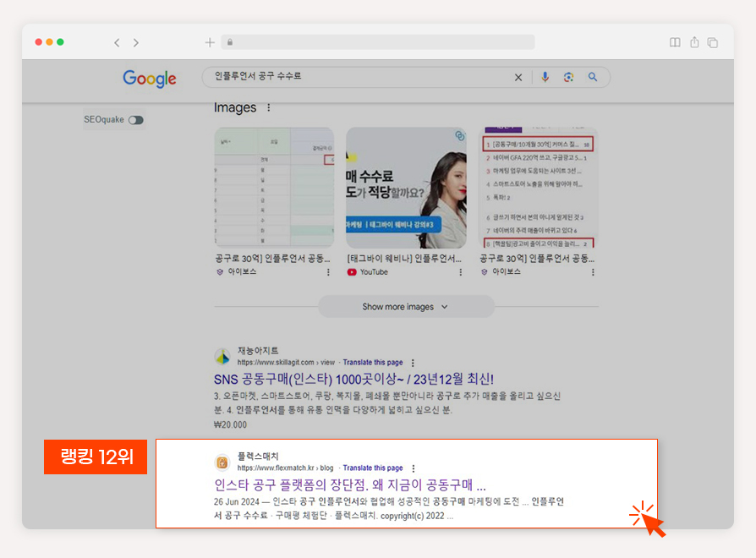The width and height of the screenshot is (756, 558).
Task: Open the Images section options menu
Action: click(x=269, y=107)
